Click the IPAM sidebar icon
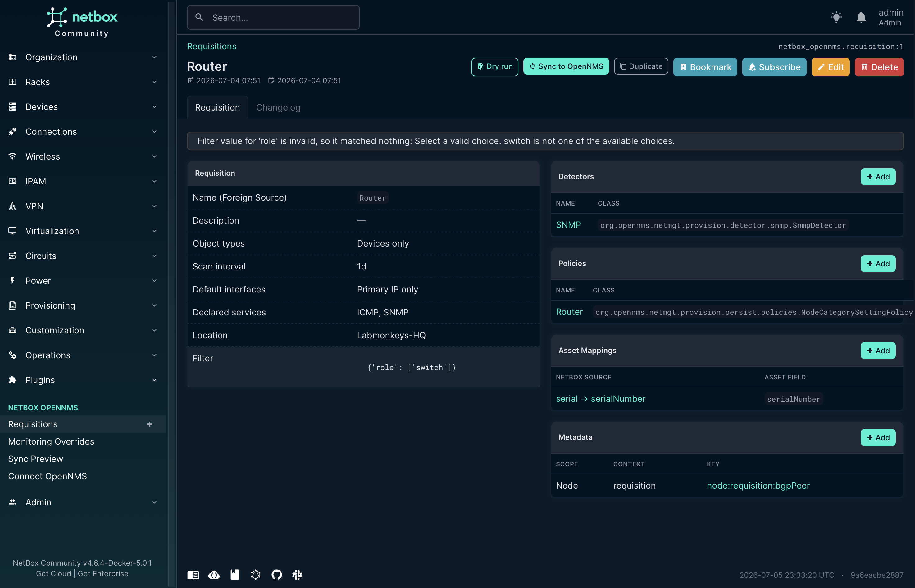The height and width of the screenshot is (588, 915). point(13,181)
